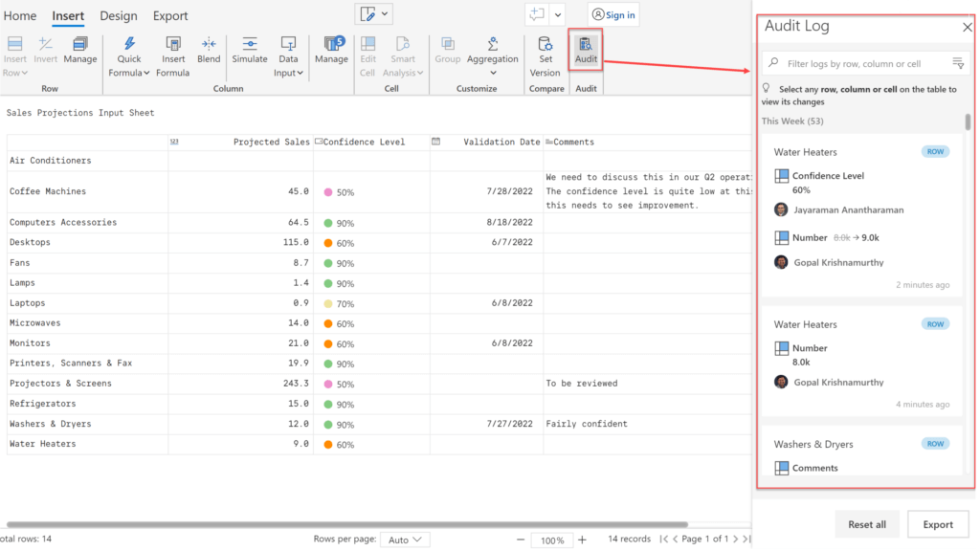Click the Confidence Level status dot for Laptops
This screenshot has width=980, height=551.
point(326,302)
